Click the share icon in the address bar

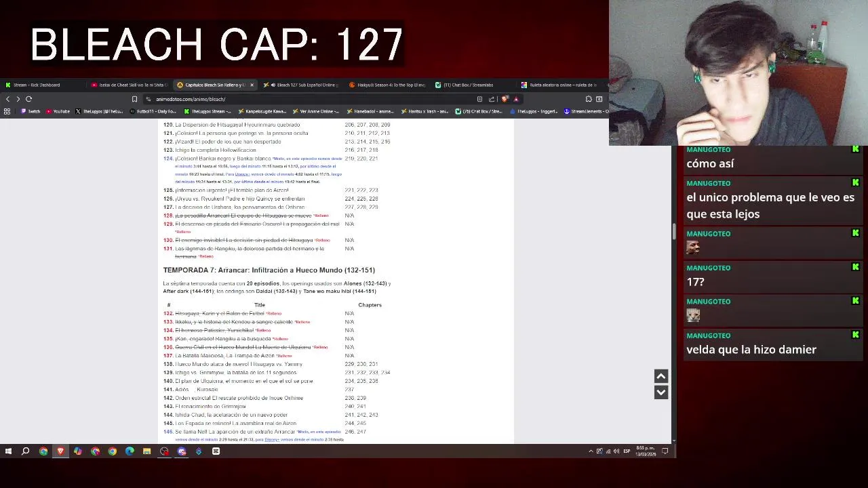[492, 99]
